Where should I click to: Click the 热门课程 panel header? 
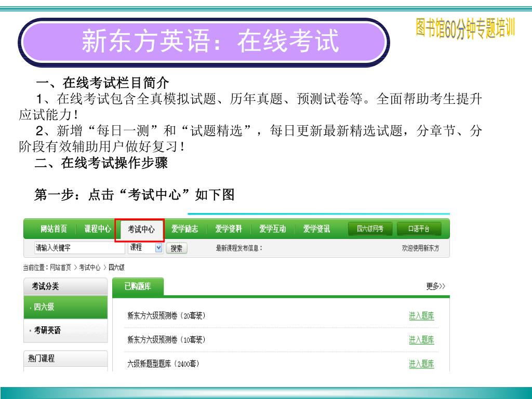[66, 358]
